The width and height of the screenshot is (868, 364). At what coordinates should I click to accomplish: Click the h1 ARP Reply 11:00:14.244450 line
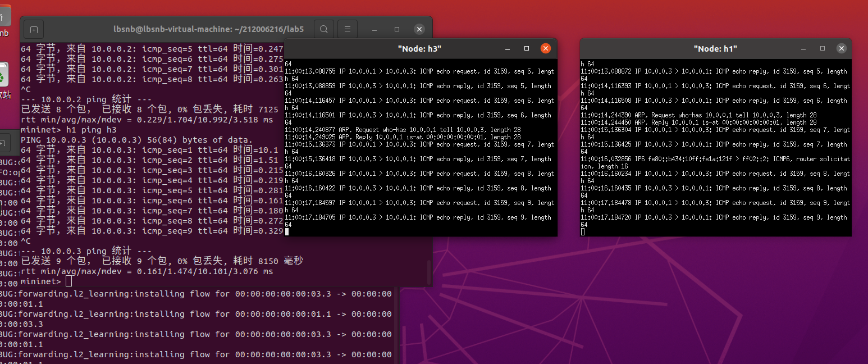pos(698,122)
